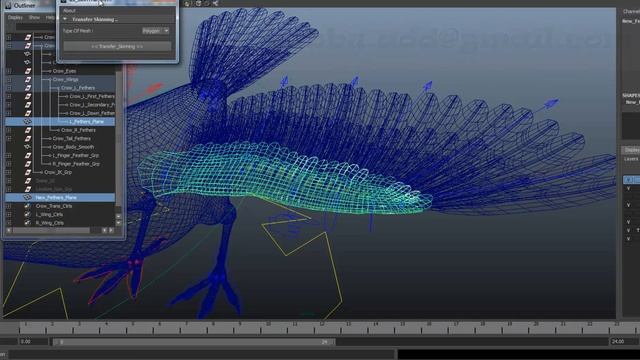Click the Crow_Wings group node icon
This screenshot has height=360, width=640.
pyautogui.click(x=28, y=80)
